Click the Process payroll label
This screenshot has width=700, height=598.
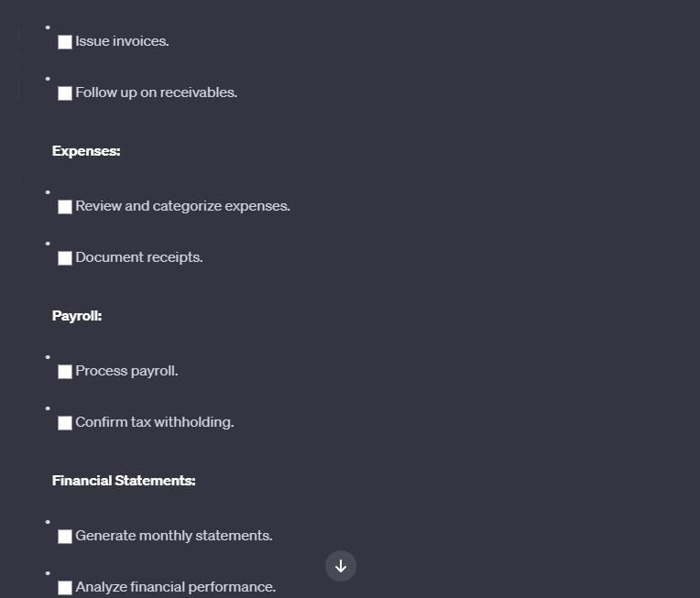click(x=126, y=371)
